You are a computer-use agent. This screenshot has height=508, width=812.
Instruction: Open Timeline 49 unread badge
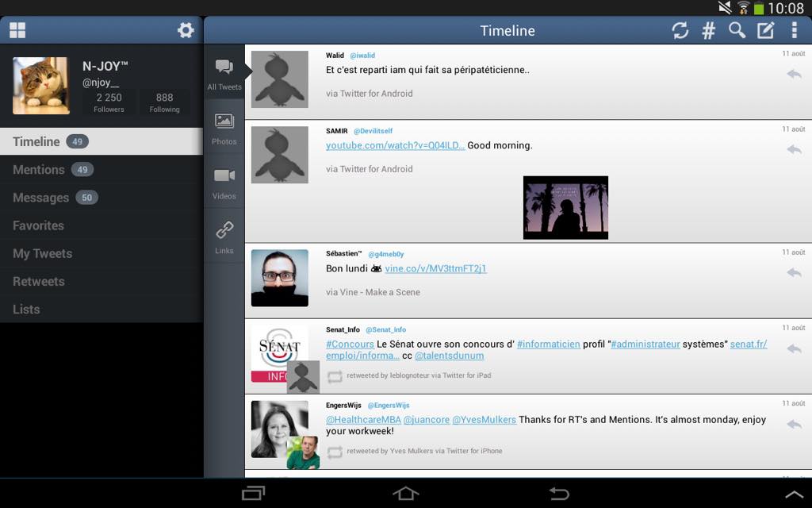coord(77,141)
